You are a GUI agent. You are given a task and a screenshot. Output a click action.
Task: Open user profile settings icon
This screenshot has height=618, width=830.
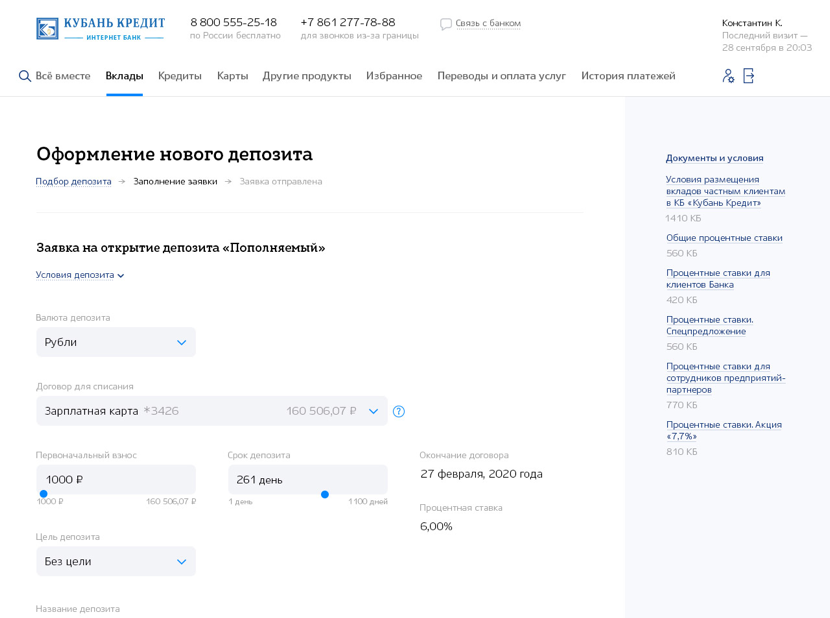728,76
